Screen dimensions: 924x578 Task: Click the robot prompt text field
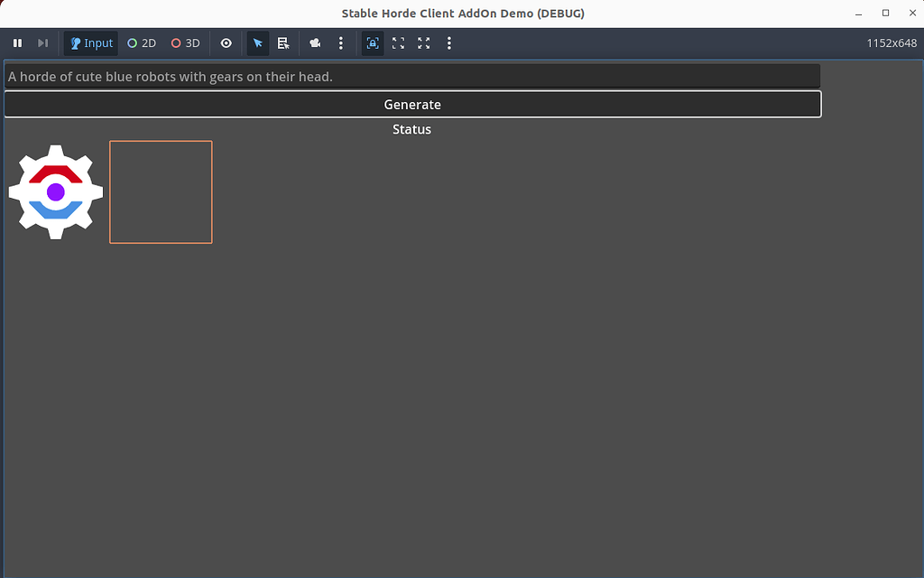click(x=411, y=76)
